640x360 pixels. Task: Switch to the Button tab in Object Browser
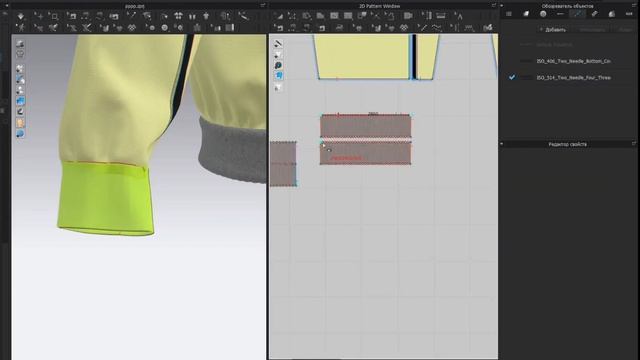[x=543, y=14]
